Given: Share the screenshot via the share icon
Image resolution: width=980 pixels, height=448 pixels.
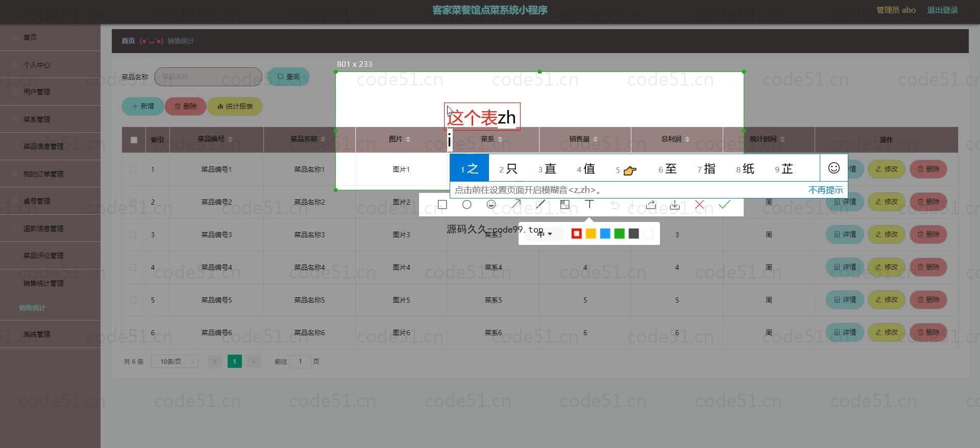Looking at the screenshot, I should point(651,205).
